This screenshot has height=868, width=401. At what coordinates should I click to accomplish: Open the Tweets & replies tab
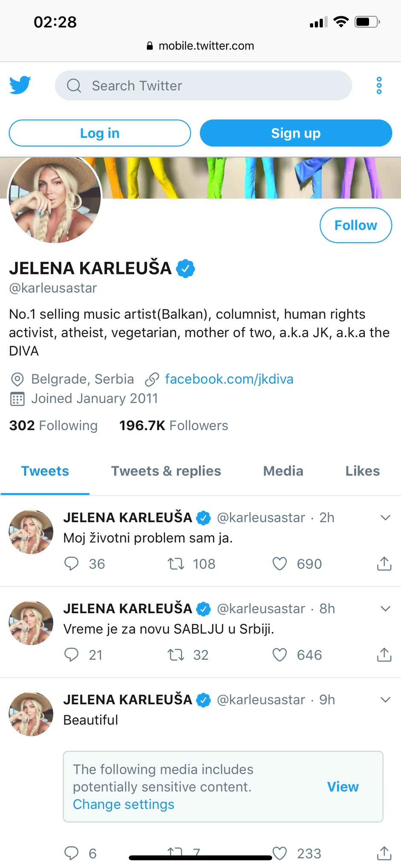[166, 471]
